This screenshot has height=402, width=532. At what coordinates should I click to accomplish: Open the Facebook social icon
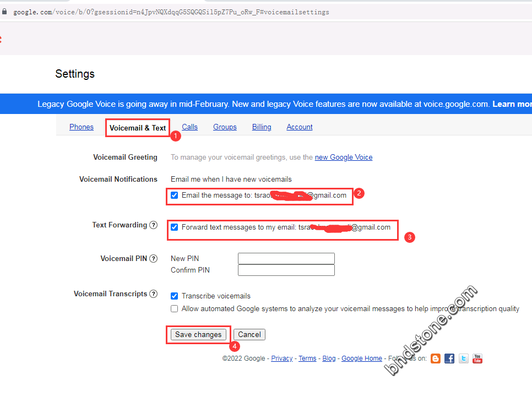click(449, 358)
